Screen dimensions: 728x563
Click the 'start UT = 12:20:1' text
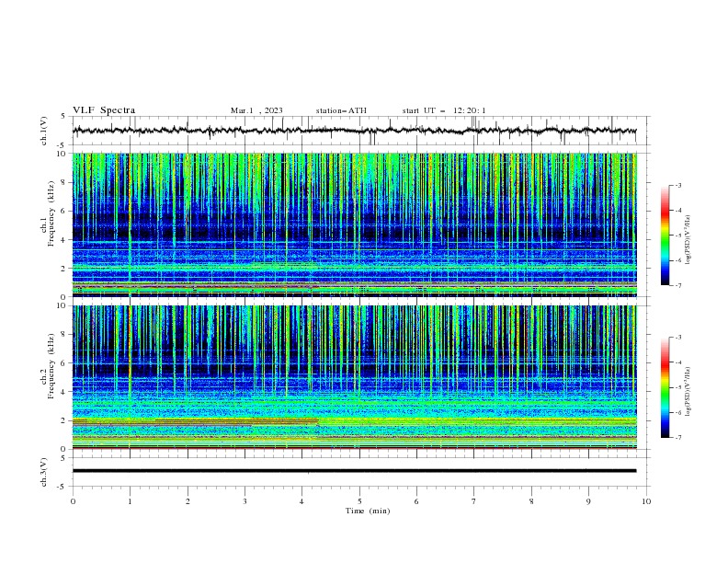coord(444,110)
